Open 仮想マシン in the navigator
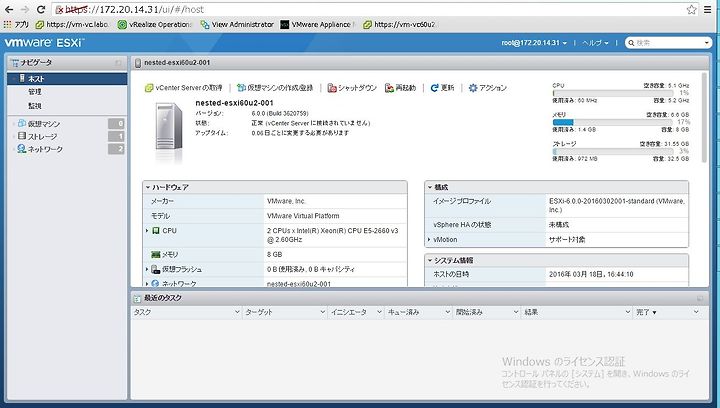Screen dimensions: 720x408 44,123
